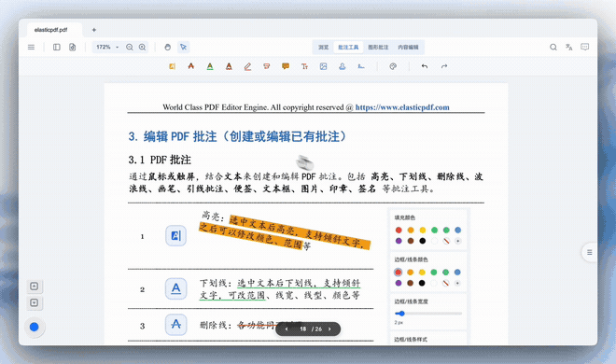Select the stamp tool
The image size is (616, 364).
(343, 66)
